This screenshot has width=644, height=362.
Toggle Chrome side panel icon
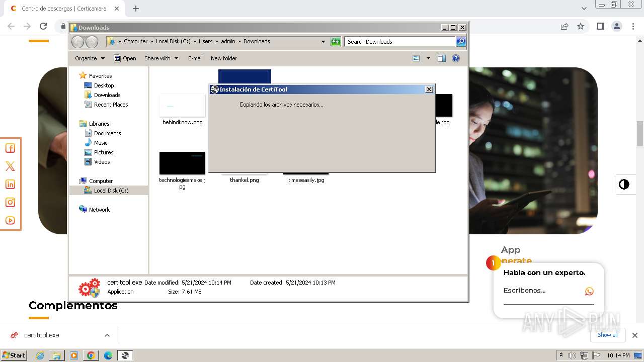(600, 26)
